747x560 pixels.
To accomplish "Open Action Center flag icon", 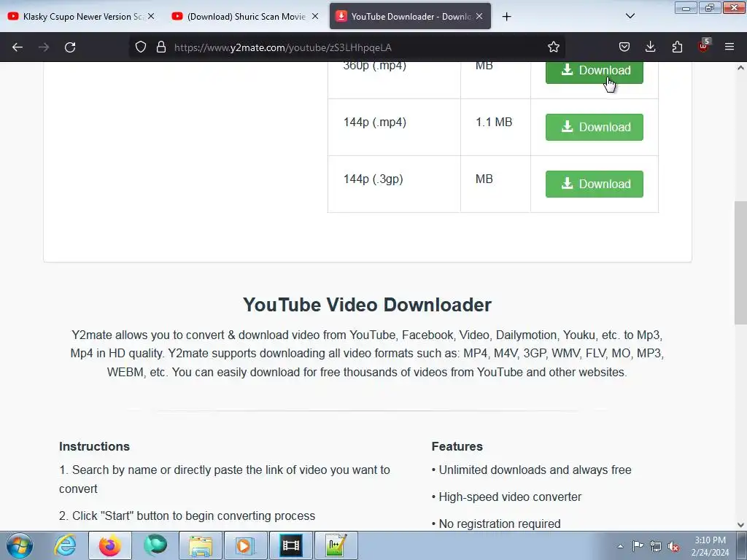I will point(638,546).
